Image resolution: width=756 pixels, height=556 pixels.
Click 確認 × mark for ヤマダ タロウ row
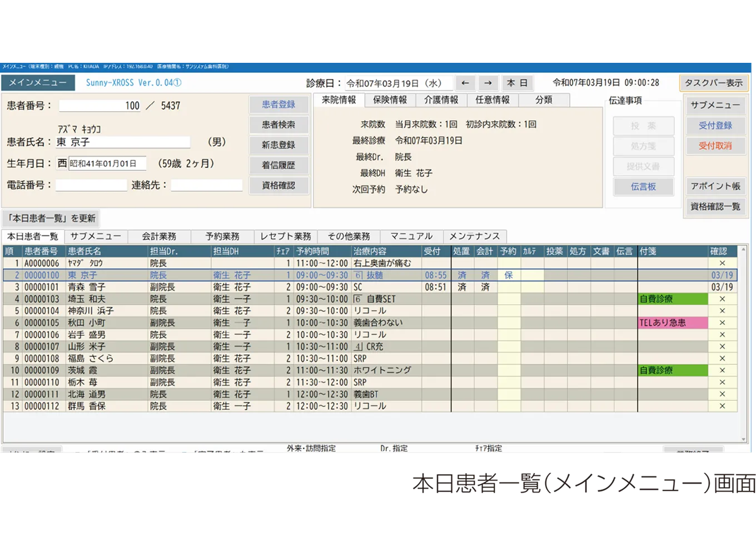(x=722, y=263)
